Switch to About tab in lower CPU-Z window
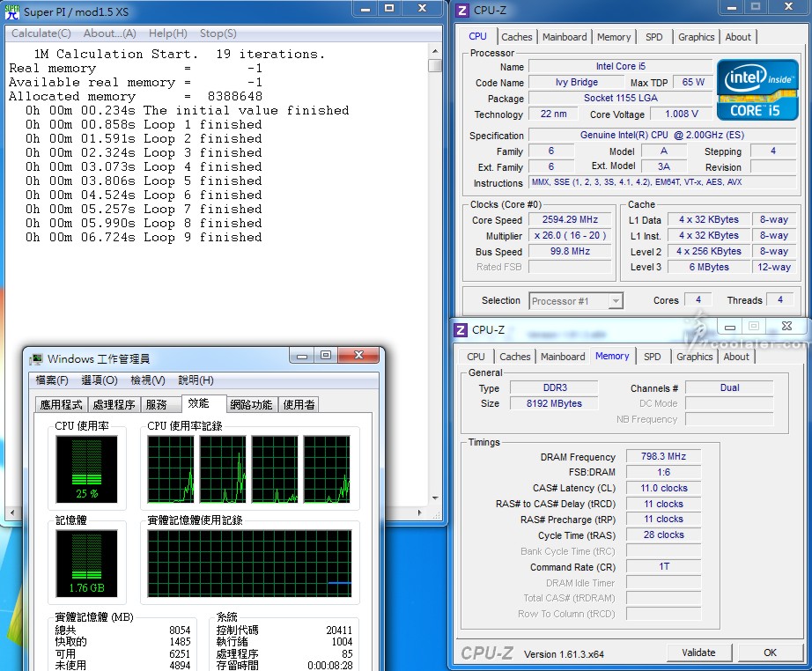 pos(736,357)
